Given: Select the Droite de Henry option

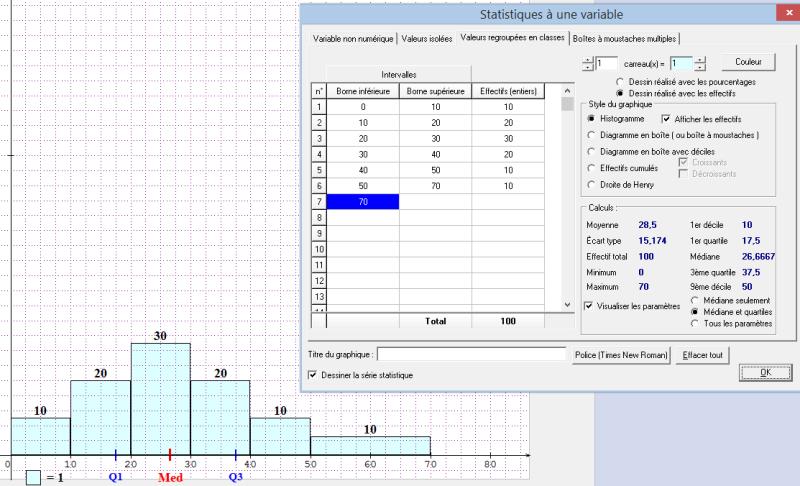Looking at the screenshot, I should pyautogui.click(x=591, y=185).
